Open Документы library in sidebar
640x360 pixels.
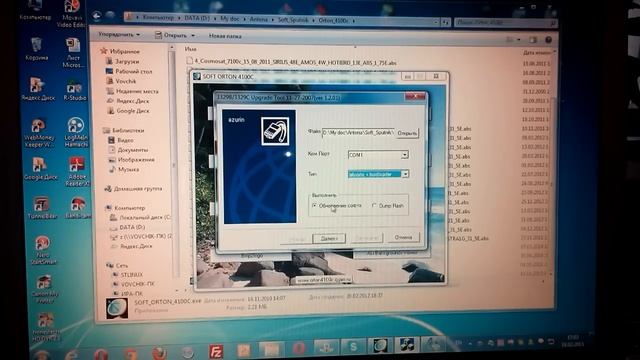(129, 150)
